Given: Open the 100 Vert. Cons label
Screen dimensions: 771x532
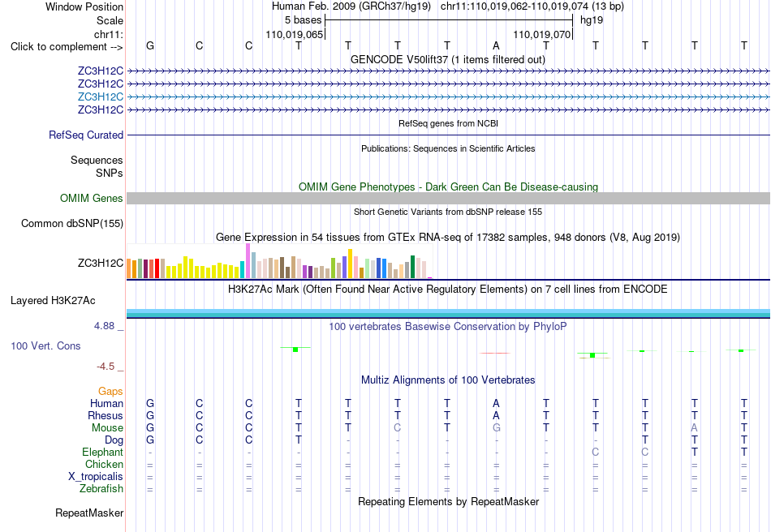Looking at the screenshot, I should click(x=45, y=345).
